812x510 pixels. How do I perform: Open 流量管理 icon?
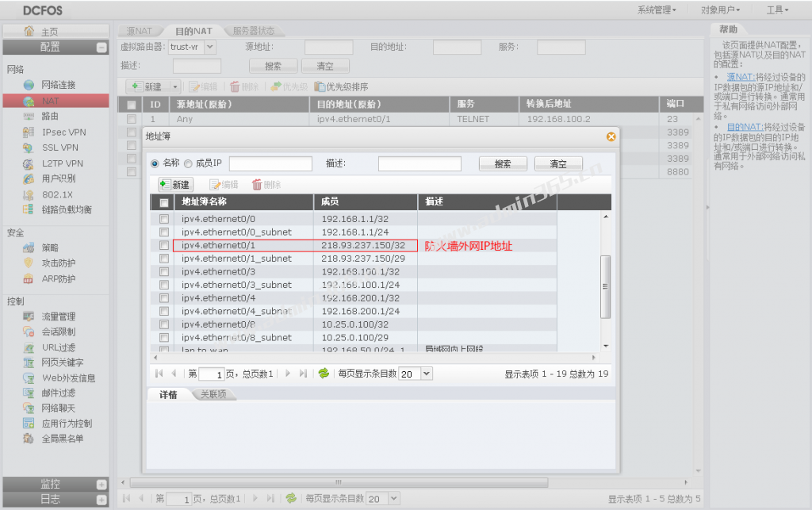click(x=29, y=316)
